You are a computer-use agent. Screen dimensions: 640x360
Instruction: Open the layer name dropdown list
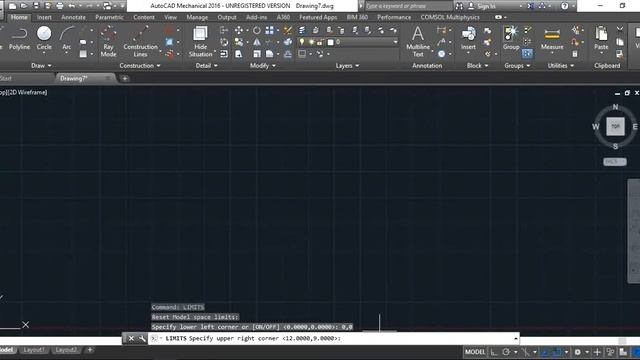coord(395,42)
